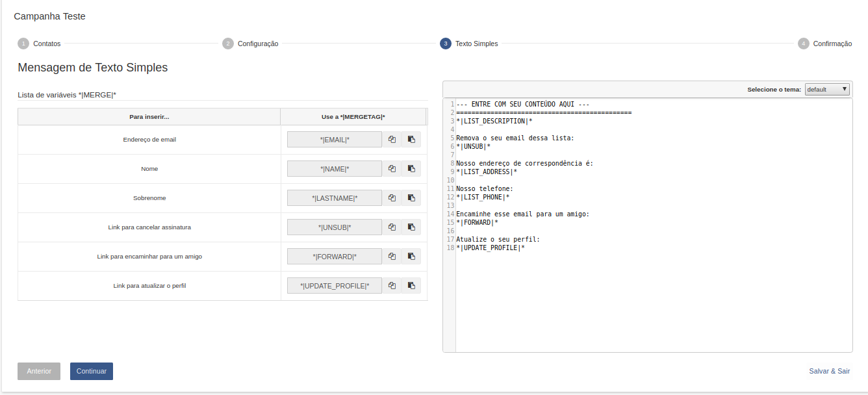Image resolution: width=868 pixels, height=395 pixels.
Task: Copy the *|FORWARD|* merge tag
Action: [392, 257]
